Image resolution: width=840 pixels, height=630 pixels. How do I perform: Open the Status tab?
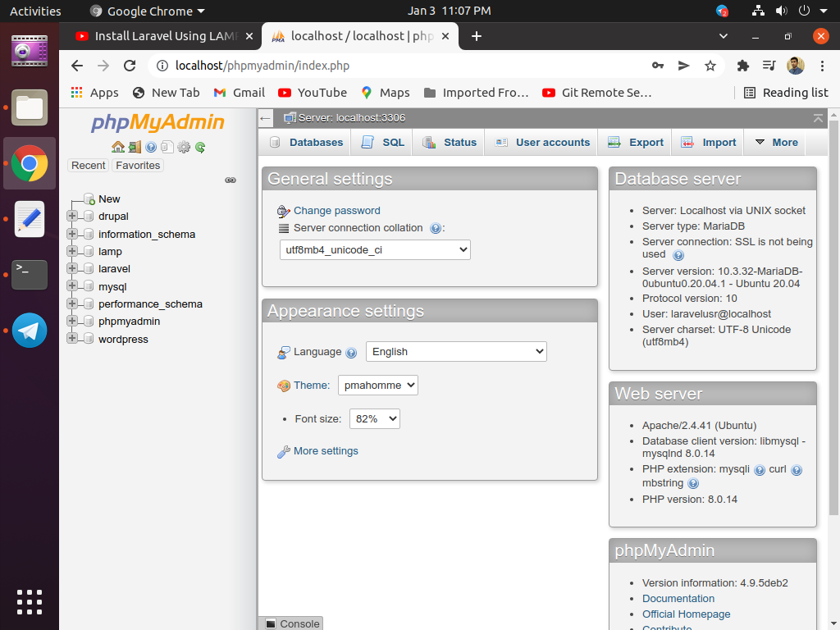tap(449, 143)
